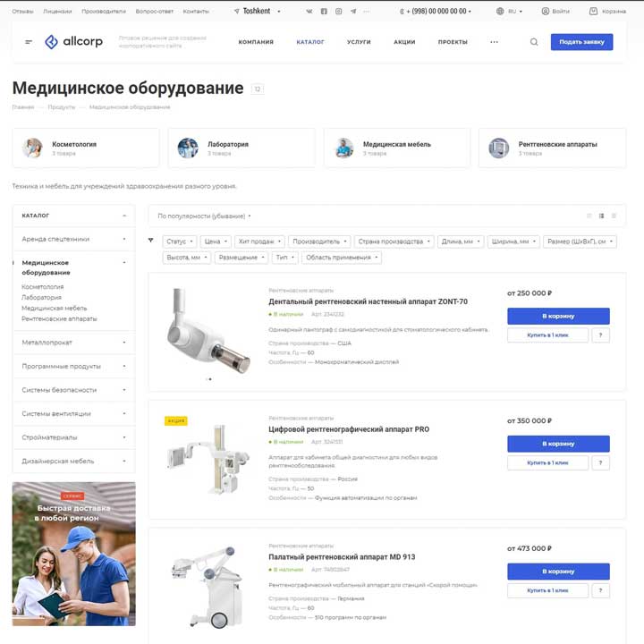
Task: Open the Telegram social icon
Action: point(353,12)
